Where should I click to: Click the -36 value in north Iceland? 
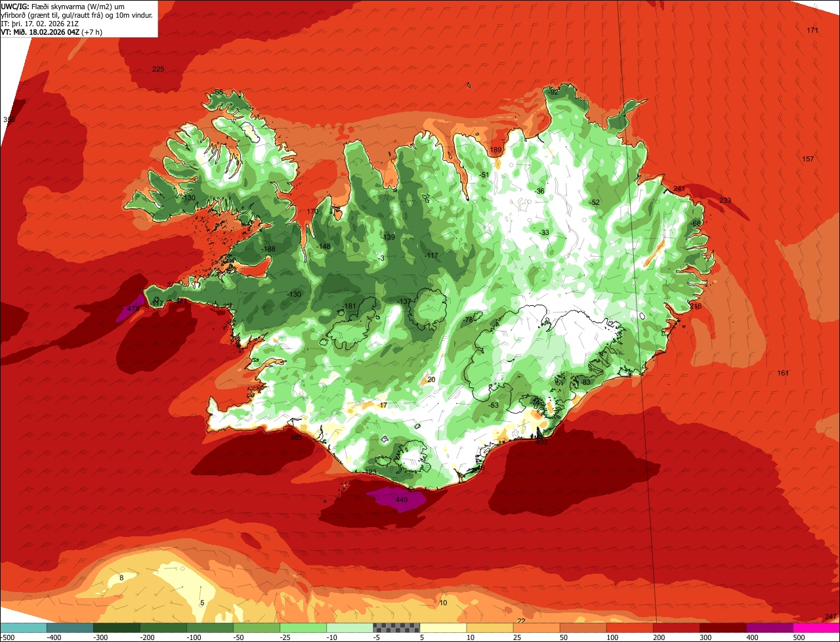(x=539, y=191)
